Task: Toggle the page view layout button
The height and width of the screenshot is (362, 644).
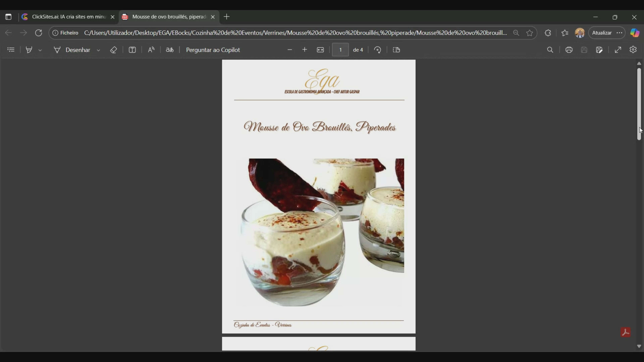Action: click(396, 50)
